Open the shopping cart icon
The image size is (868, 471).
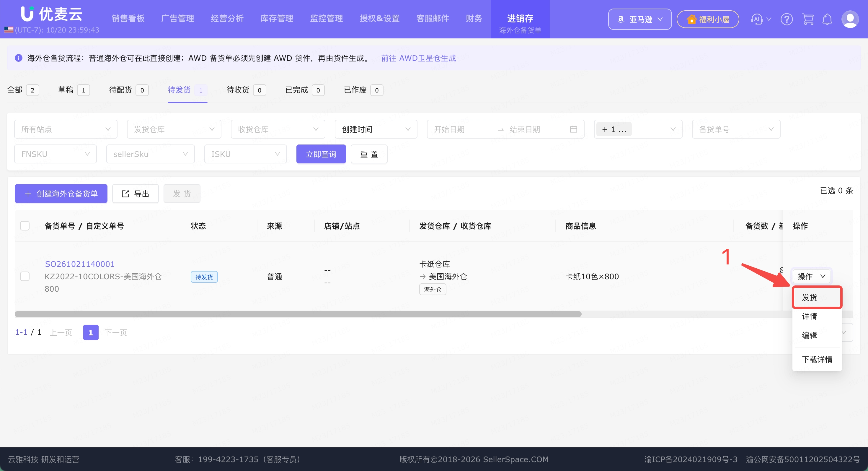coord(808,19)
